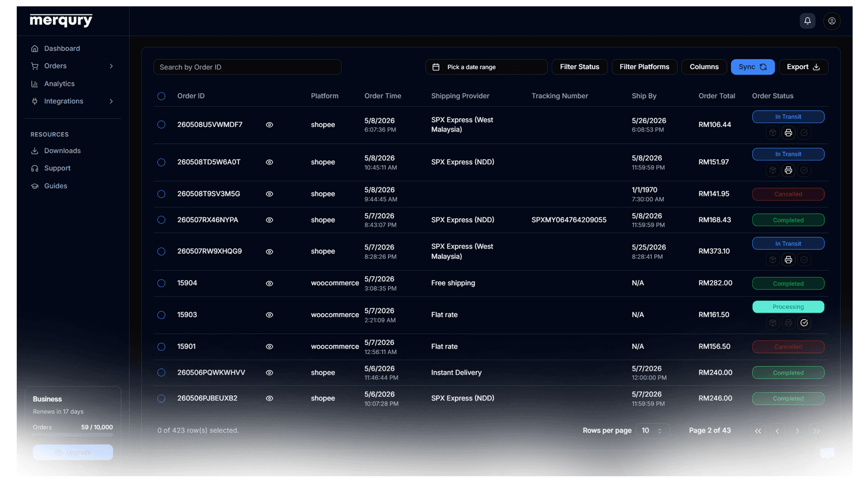
Task: Click package icon for order 260508U5VWMDF7
Action: click(773, 133)
